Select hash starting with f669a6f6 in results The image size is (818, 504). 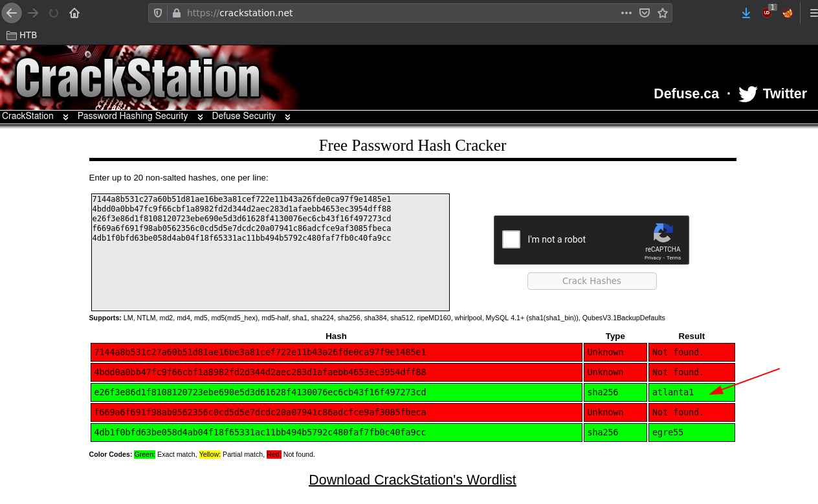tap(260, 413)
